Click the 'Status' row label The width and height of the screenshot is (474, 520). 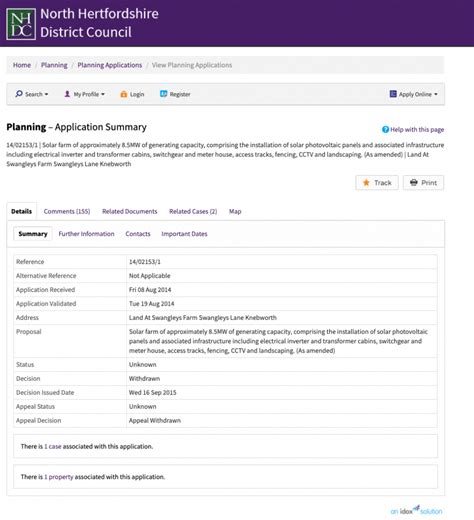25,365
